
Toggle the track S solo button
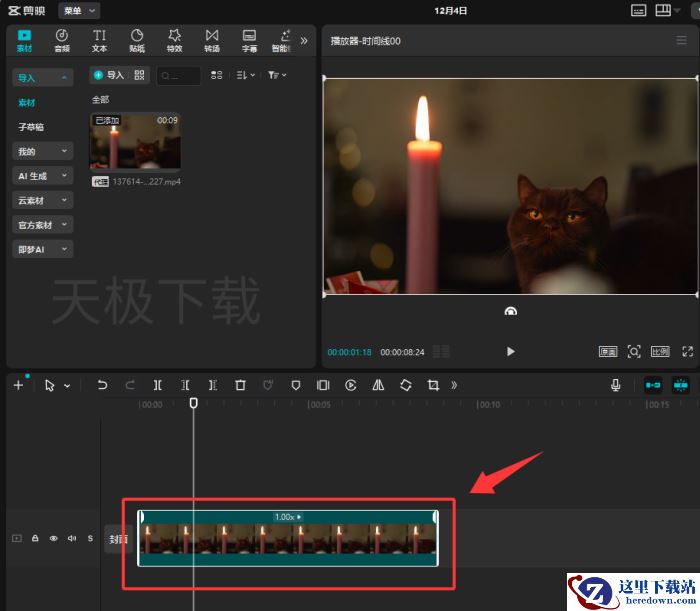[90, 538]
